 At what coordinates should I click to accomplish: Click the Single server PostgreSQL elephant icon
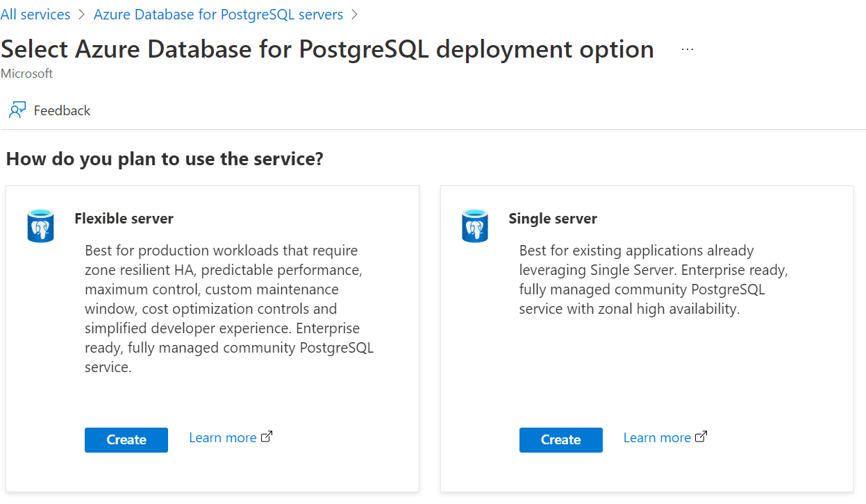click(475, 226)
